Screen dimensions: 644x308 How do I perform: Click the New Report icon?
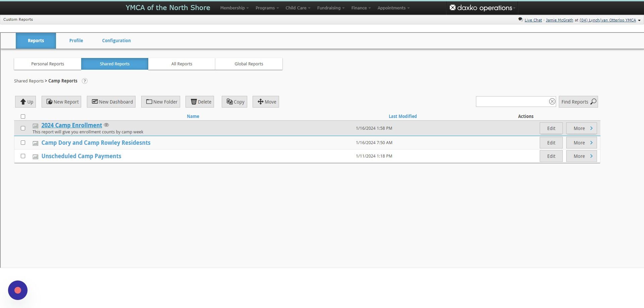click(x=49, y=102)
